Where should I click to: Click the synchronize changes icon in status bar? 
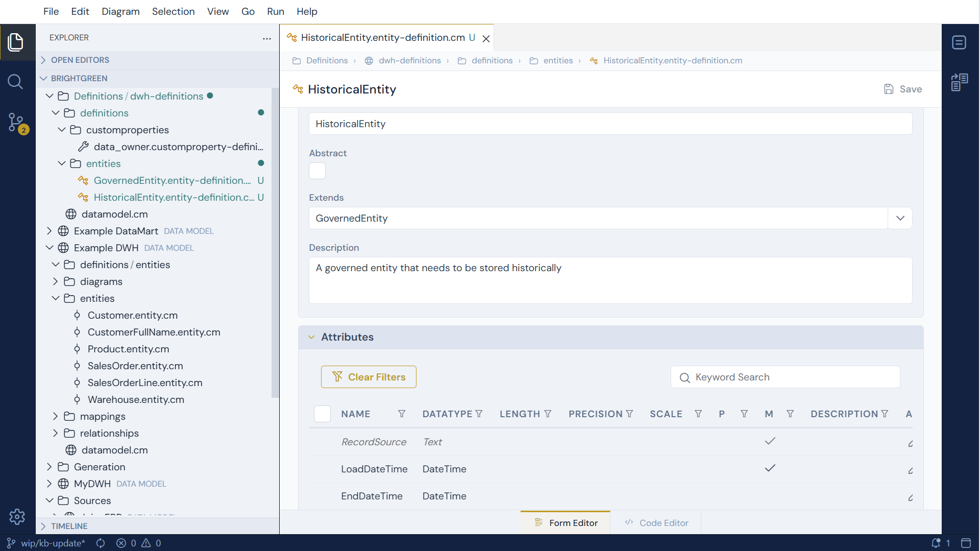pos(101,543)
